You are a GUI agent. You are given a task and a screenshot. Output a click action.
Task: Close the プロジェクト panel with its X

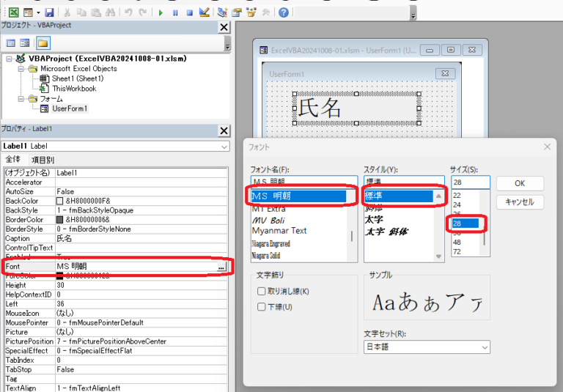click(x=224, y=27)
